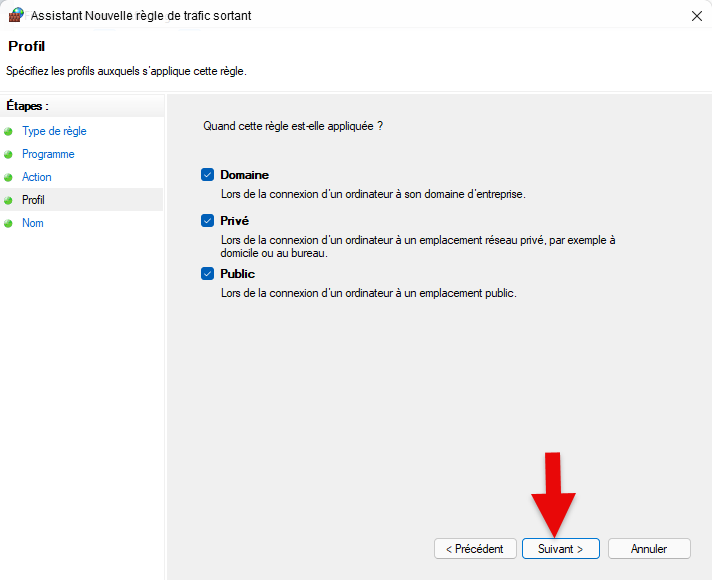
Task: Click the réseau privé description text
Action: (x=418, y=247)
